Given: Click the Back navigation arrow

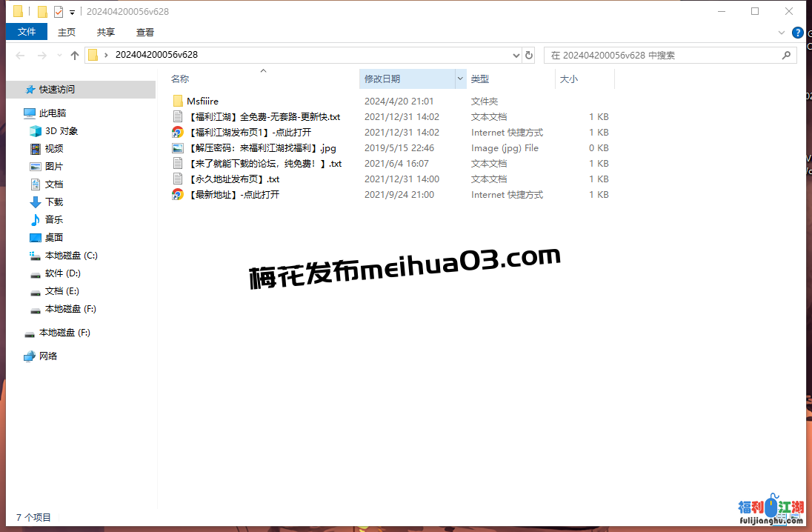Looking at the screenshot, I should [x=20, y=56].
